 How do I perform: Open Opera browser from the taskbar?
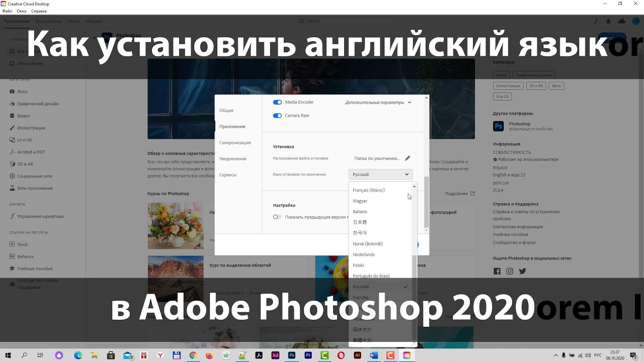[341, 355]
